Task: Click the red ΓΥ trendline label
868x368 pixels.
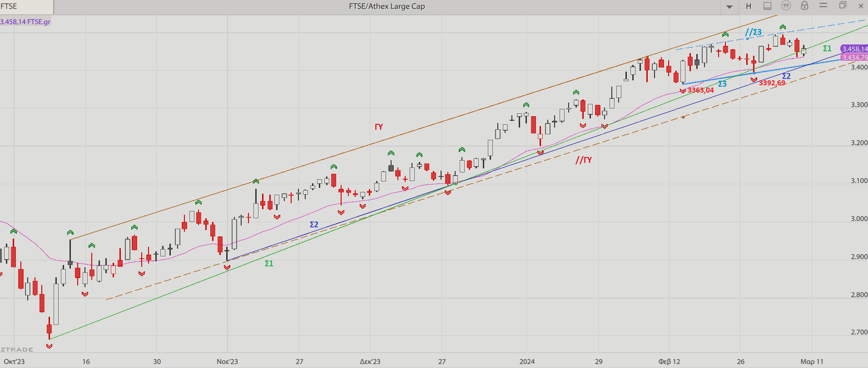Action: [x=379, y=127]
